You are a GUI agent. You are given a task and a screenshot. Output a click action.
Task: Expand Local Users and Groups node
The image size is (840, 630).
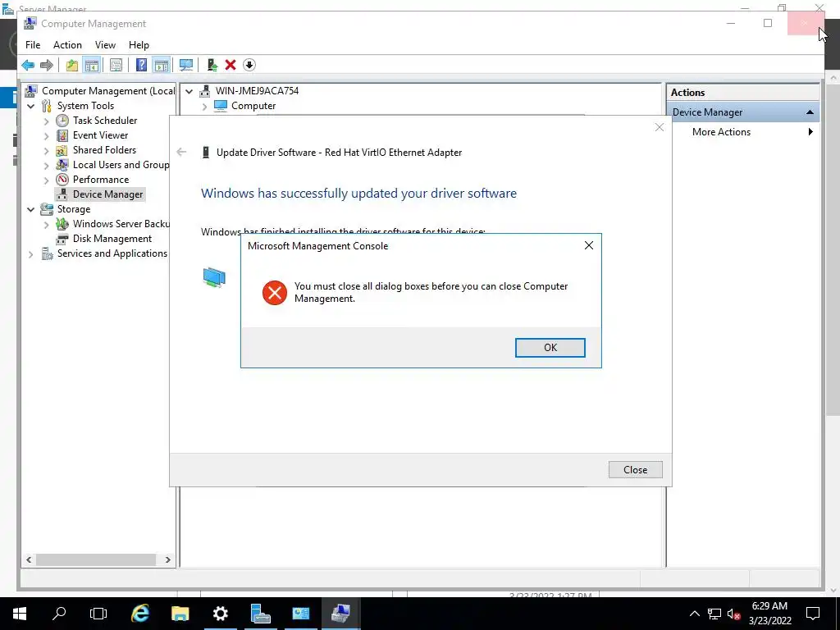click(x=47, y=165)
